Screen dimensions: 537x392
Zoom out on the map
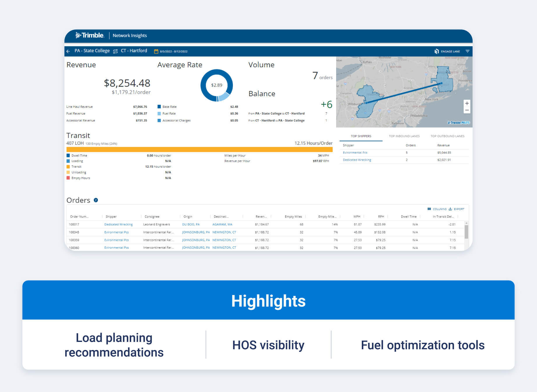(x=467, y=110)
